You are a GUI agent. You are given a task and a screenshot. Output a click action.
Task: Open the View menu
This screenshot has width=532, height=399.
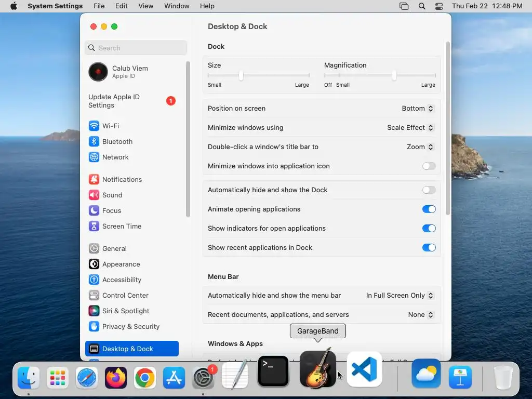coord(145,6)
